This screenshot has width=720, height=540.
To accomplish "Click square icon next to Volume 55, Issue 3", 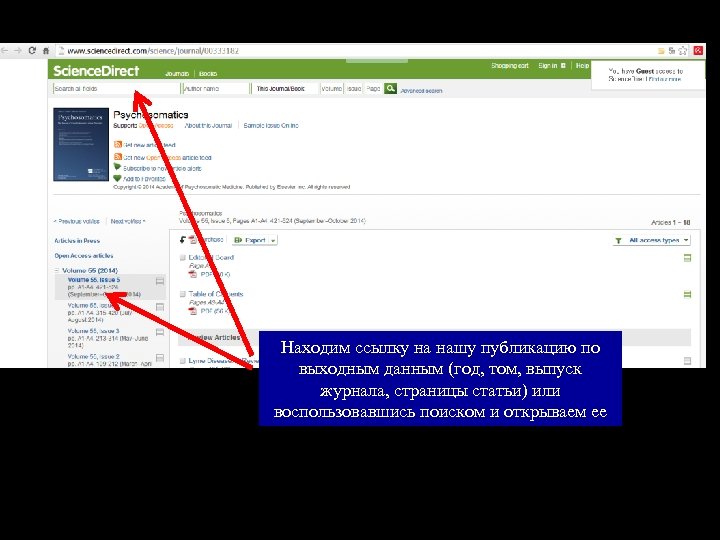I will (160, 332).
